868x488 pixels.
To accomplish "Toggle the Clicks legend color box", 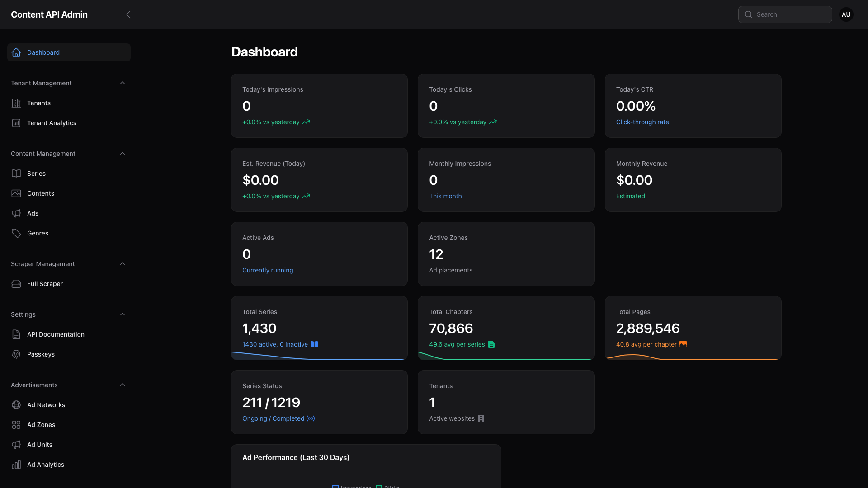I will coord(379,487).
